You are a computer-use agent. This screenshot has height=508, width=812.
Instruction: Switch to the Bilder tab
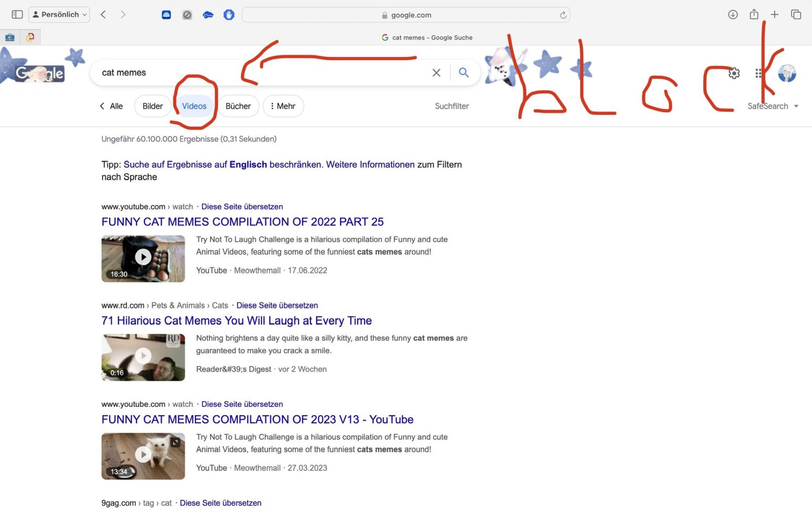point(153,106)
